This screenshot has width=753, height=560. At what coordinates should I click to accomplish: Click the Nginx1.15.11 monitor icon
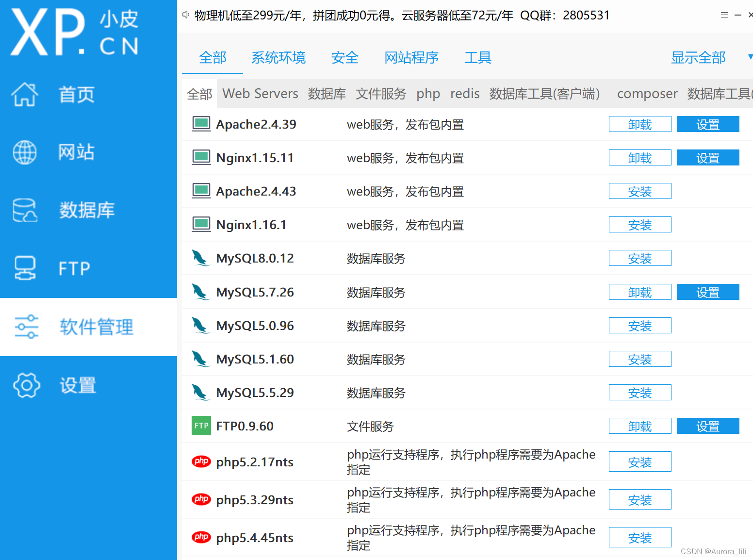[x=201, y=158]
